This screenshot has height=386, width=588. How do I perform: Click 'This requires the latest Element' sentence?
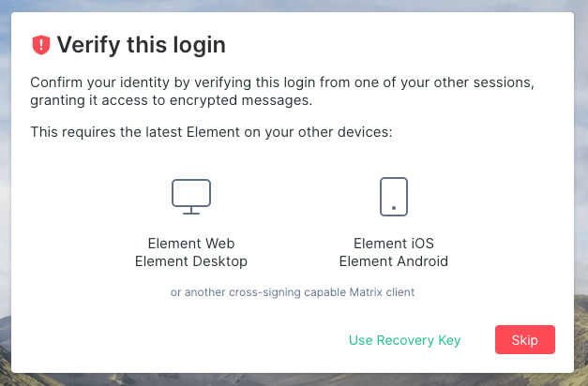click(x=211, y=132)
